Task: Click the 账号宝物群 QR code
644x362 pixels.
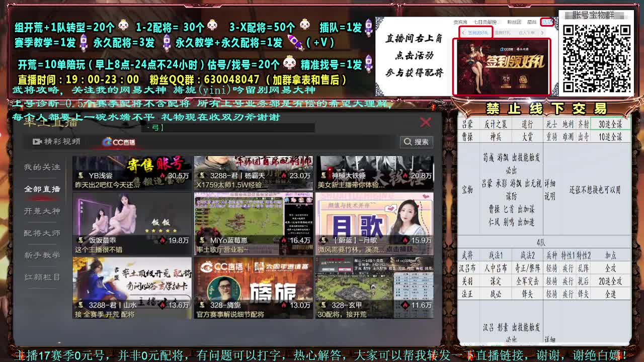Action: [596, 58]
